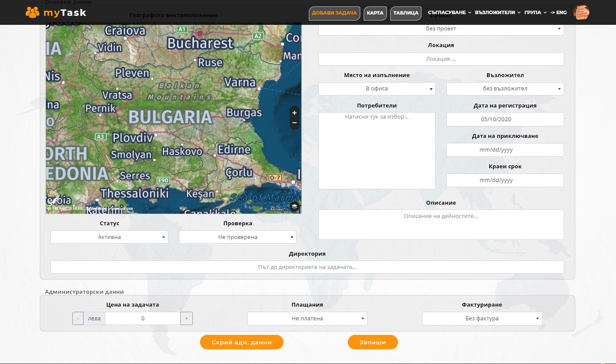
Task: Click the map Terms of use link
Action: [122, 209]
